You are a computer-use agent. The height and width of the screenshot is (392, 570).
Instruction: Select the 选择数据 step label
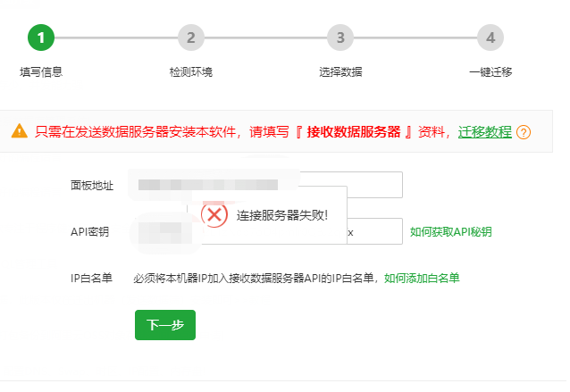(x=340, y=72)
